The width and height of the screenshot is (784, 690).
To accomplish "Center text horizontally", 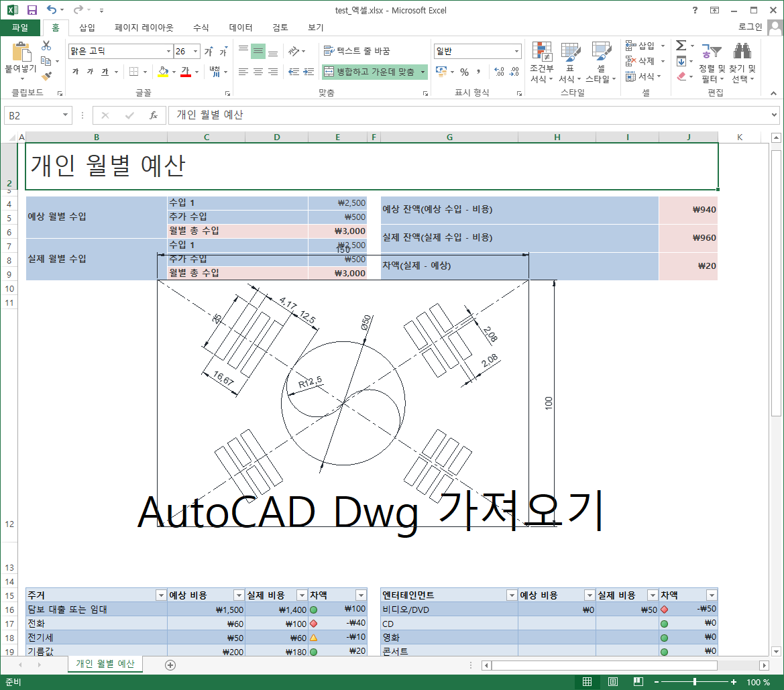I will [x=258, y=72].
